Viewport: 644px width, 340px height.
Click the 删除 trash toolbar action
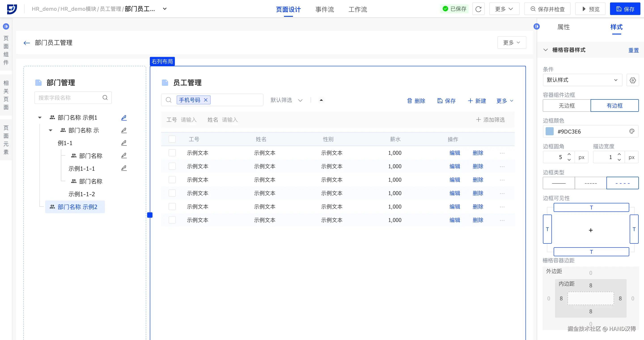[x=416, y=101]
